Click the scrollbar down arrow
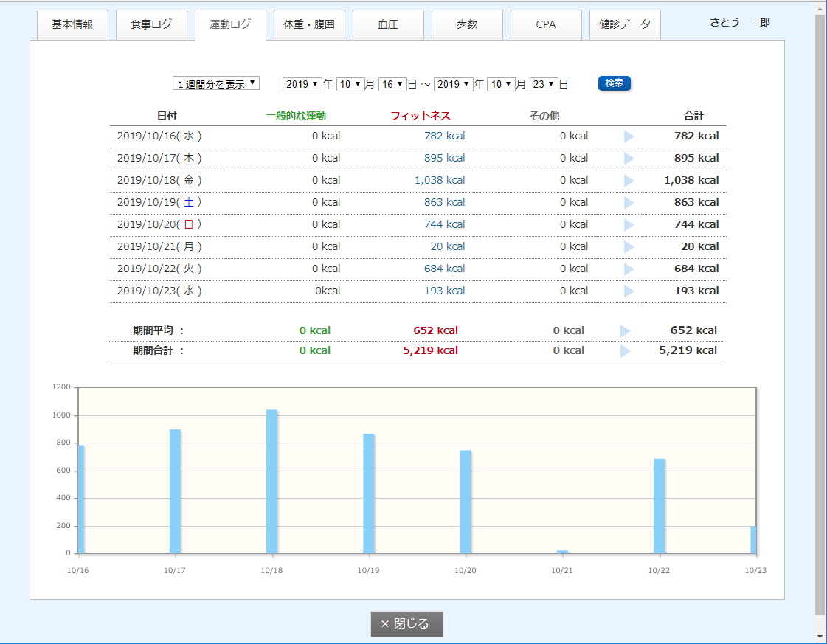Image resolution: width=827 pixels, height=644 pixels. click(x=820, y=636)
